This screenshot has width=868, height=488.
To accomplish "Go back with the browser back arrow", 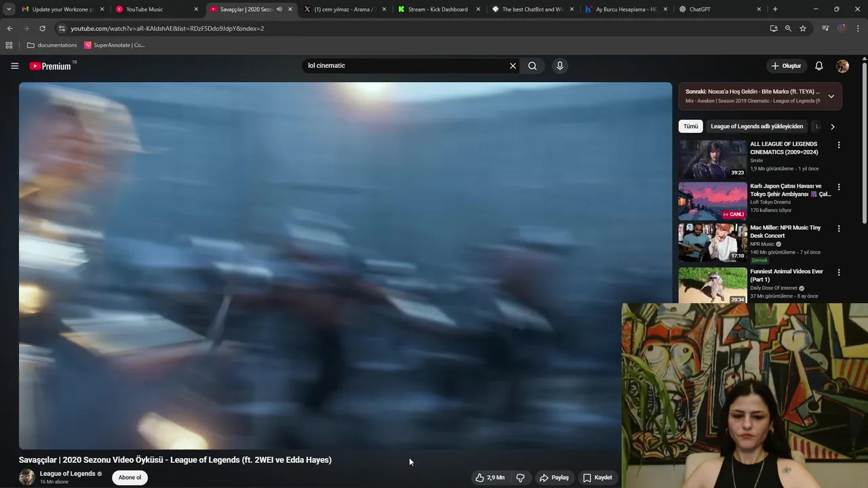I will click(x=9, y=28).
